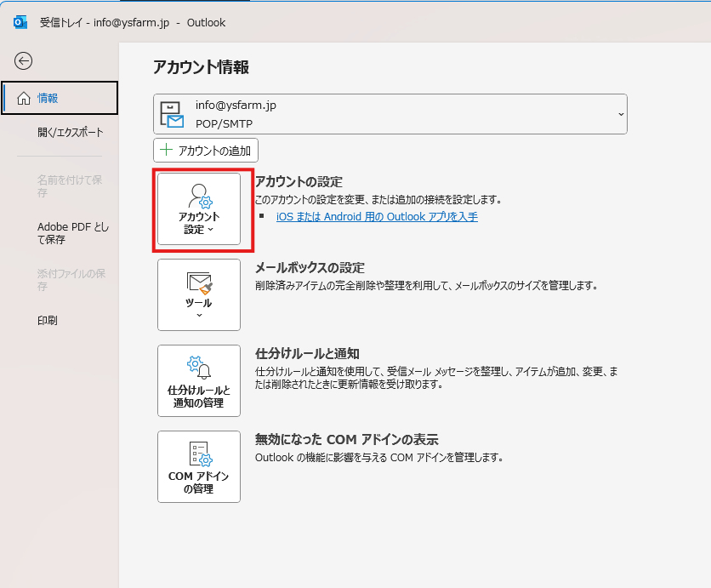Select 名前を付けて保存 in the sidebar
The width and height of the screenshot is (711, 588).
70,186
